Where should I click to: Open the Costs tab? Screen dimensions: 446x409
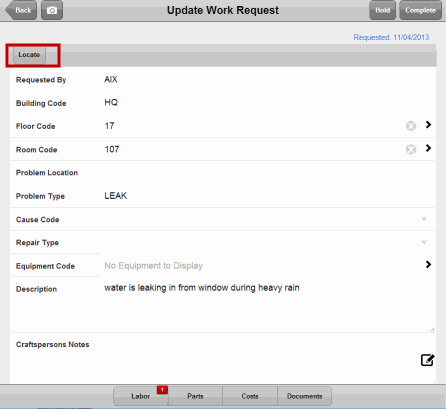pyautogui.click(x=250, y=396)
